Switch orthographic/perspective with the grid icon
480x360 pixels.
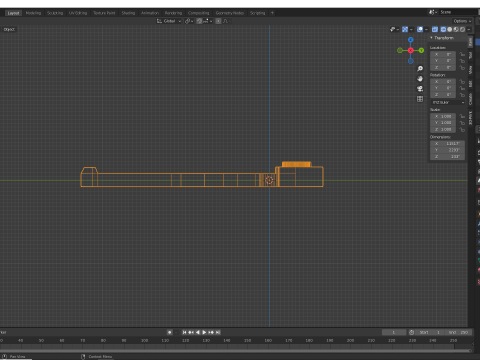point(420,99)
